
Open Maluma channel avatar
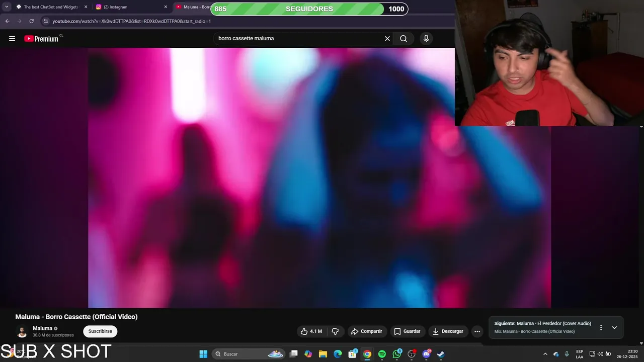[x=22, y=332]
